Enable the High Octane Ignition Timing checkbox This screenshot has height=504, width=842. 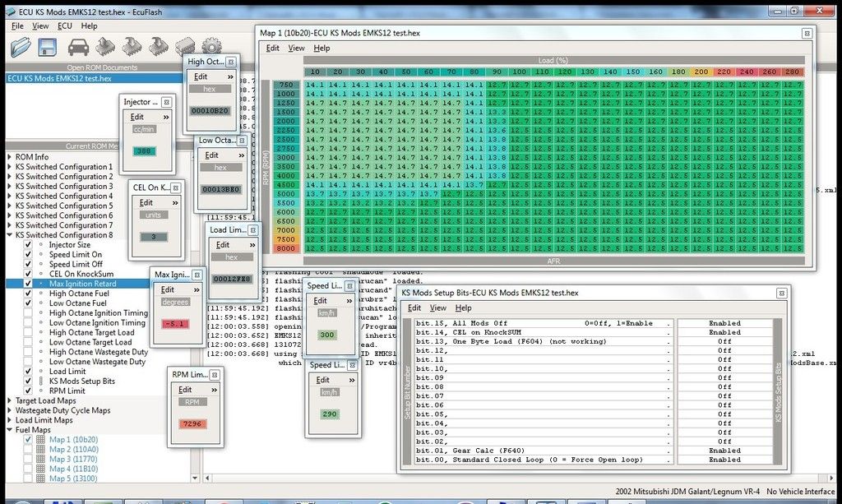pyautogui.click(x=29, y=313)
